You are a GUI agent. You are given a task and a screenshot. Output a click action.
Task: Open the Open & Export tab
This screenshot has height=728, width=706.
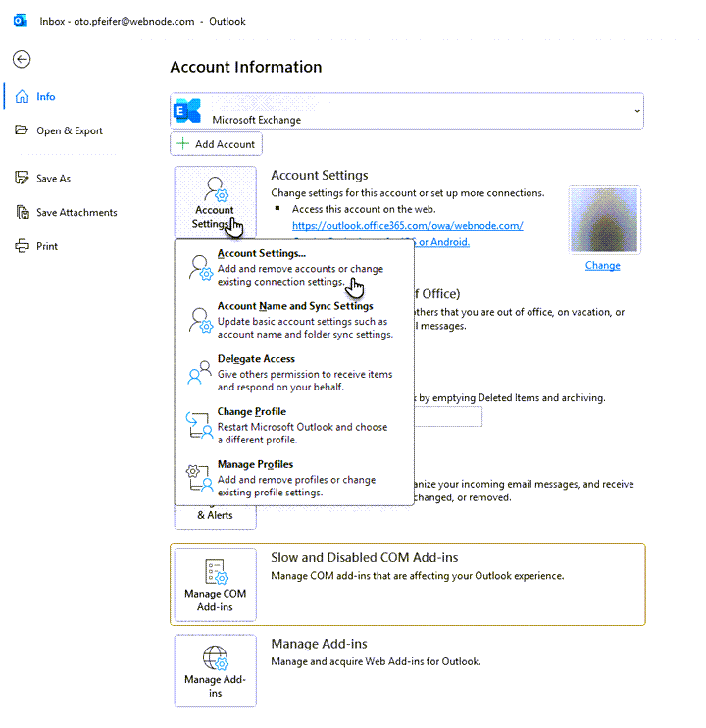point(69,130)
